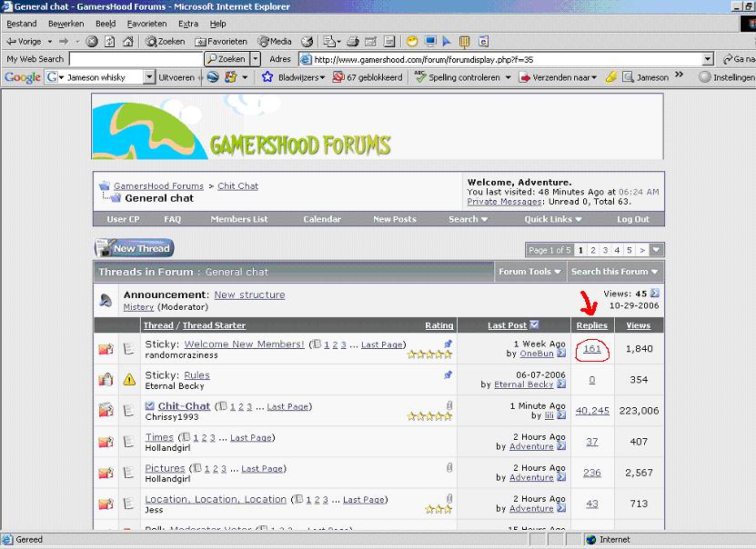Screen dimensions: 756x549
Task: Expand the Quick Links menu
Action: click(x=553, y=219)
